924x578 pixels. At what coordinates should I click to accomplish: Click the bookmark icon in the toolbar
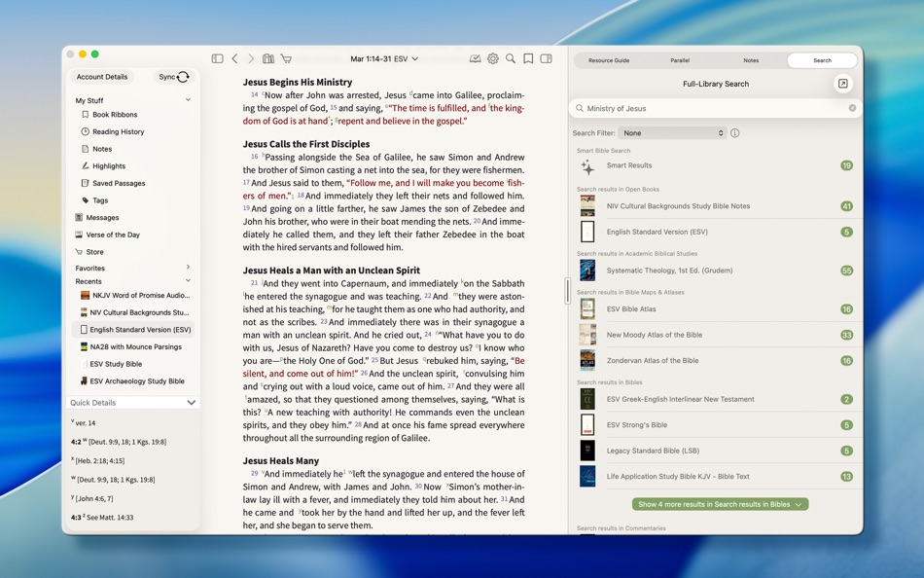coord(527,58)
